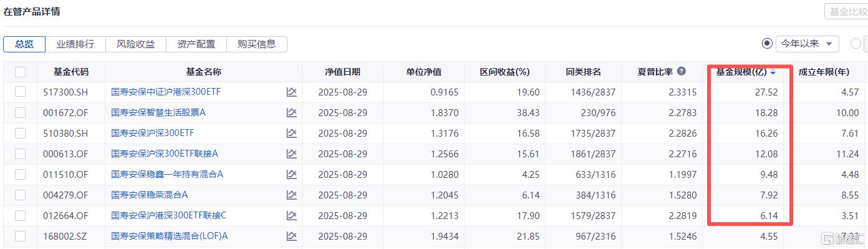Click the 成立年限(年) column header
Image resolution: width=868 pixels, height=249 pixels.
coord(824,72)
